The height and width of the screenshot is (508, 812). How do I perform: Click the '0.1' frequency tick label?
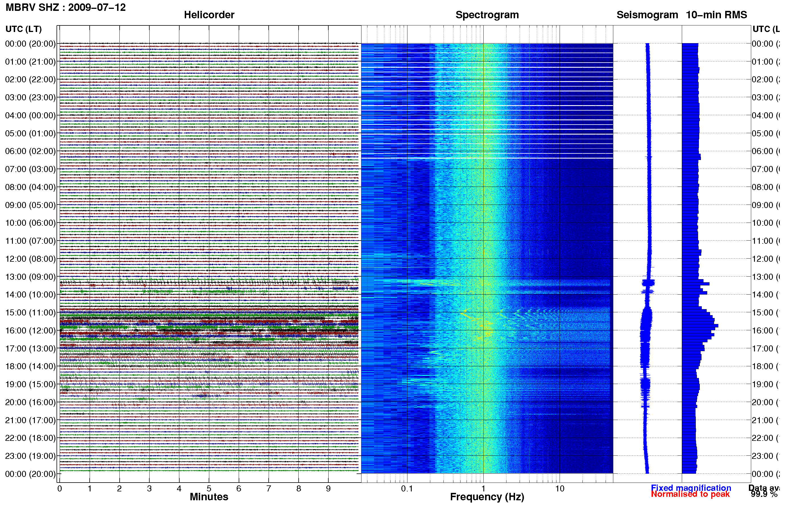coord(407,489)
